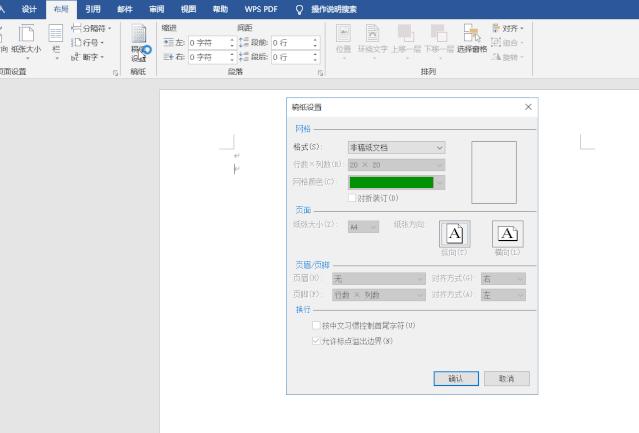Click the 段后 spacing spinner arrows
Screen dimensions: 639x433
[315, 57]
